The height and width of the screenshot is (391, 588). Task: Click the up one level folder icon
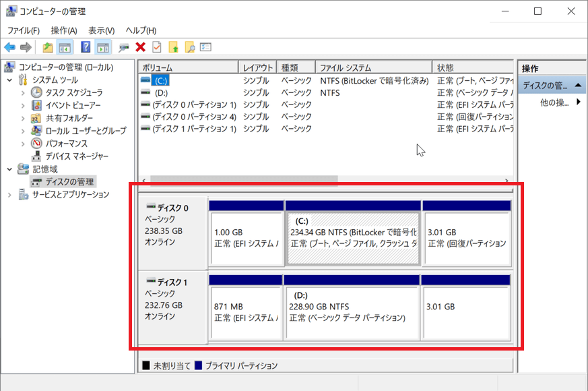pyautogui.click(x=47, y=47)
